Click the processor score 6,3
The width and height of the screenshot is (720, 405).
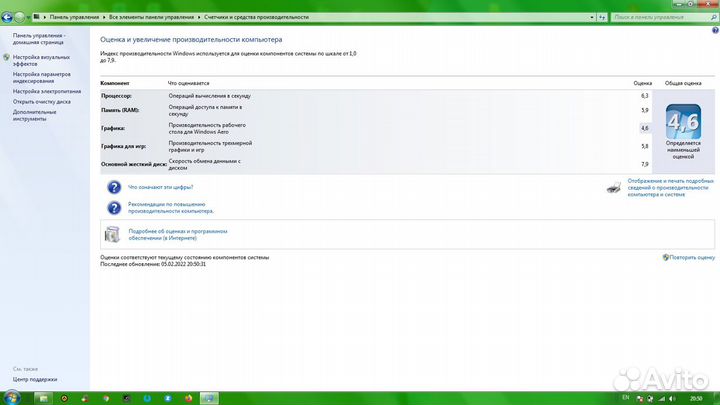pyautogui.click(x=645, y=96)
